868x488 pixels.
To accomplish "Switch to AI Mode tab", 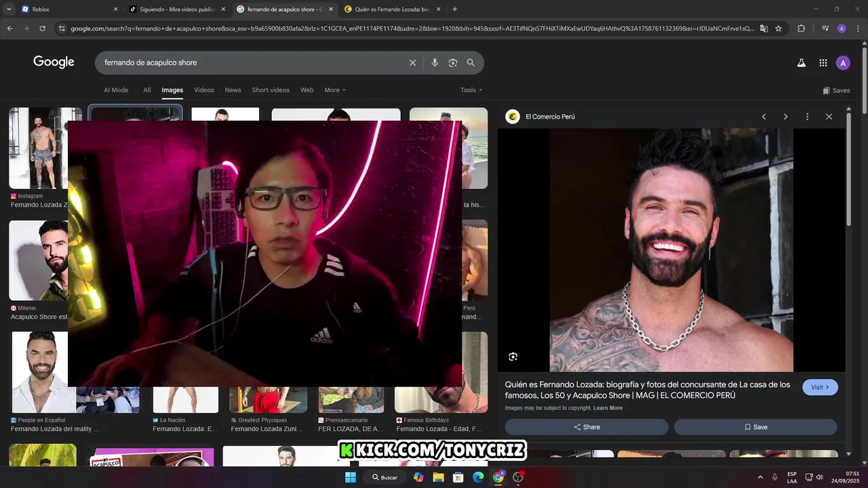I will (x=116, y=90).
